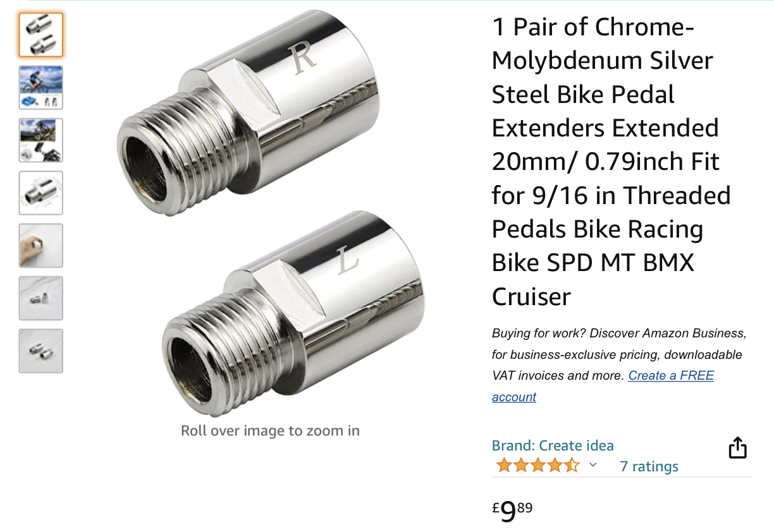Expand the ratings breakdown chevron

click(592, 466)
